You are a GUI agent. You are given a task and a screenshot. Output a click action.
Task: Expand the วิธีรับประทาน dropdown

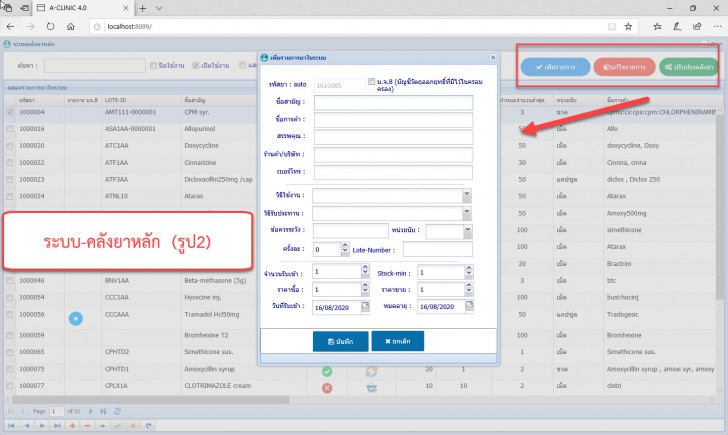coord(467,213)
